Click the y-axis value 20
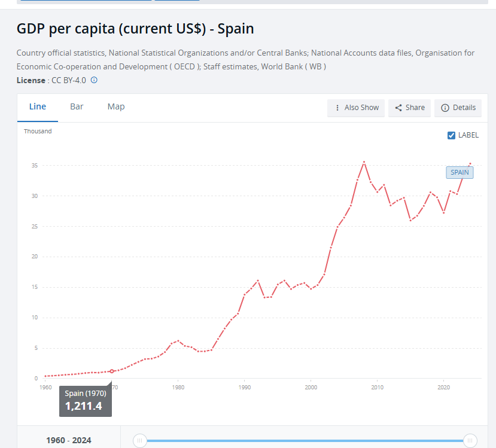Image resolution: width=496 pixels, height=448 pixels. point(35,257)
